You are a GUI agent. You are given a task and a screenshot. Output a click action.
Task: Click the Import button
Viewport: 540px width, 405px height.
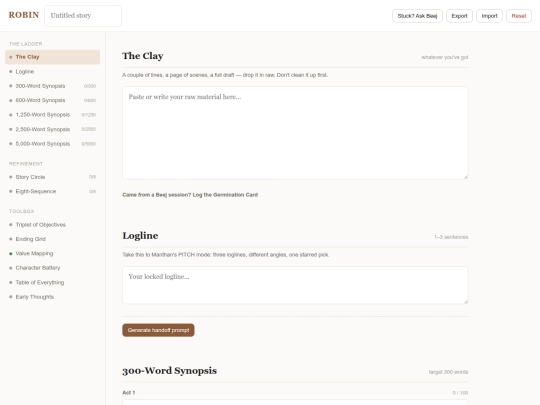coord(489,16)
